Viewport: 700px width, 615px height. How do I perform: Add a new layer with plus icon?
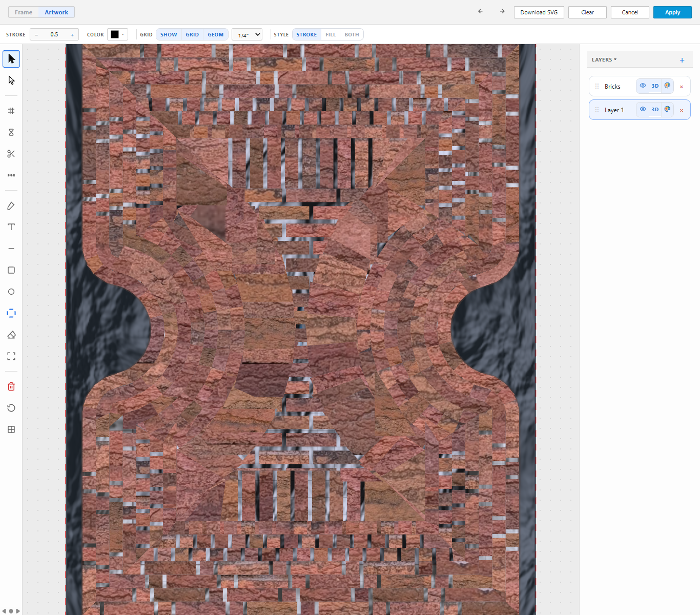tap(682, 60)
